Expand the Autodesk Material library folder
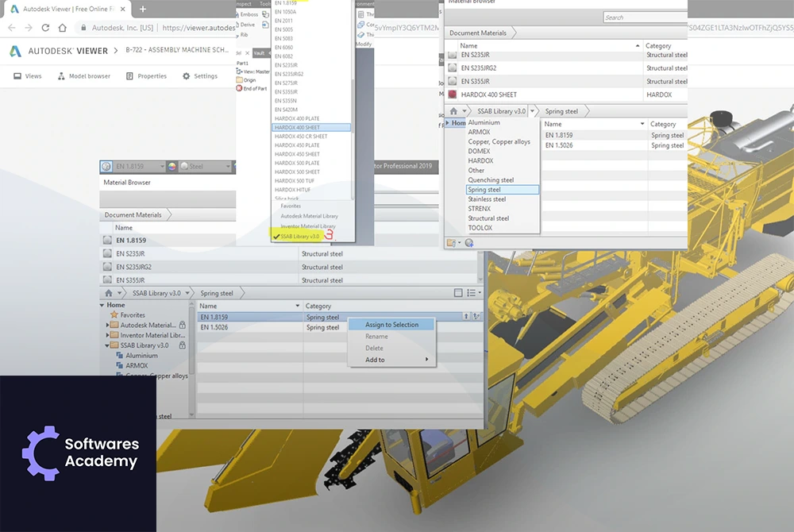Image resolution: width=794 pixels, height=532 pixels. pyautogui.click(x=107, y=325)
